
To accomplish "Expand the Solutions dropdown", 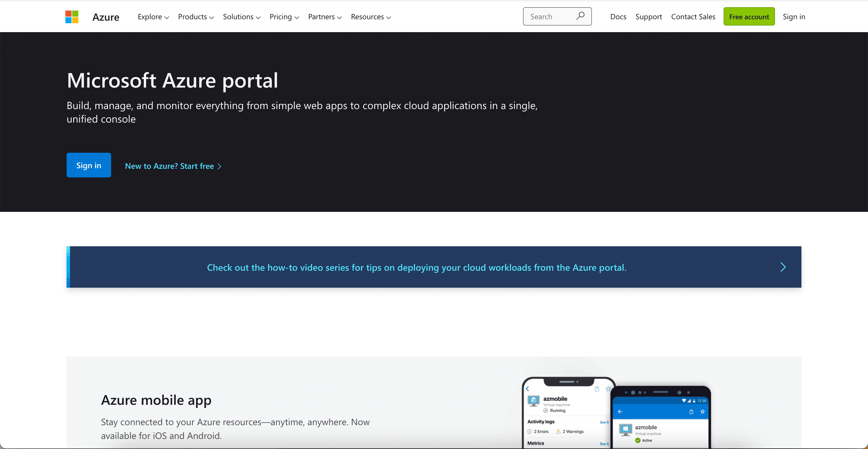I will tap(242, 17).
